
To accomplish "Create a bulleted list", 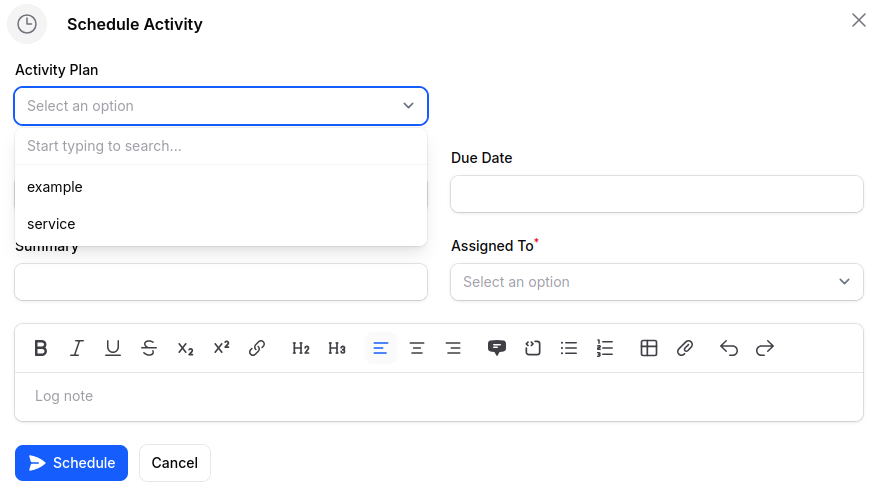I will point(568,348).
